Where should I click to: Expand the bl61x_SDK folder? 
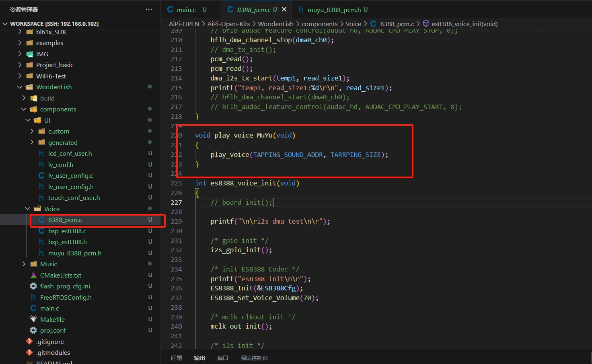point(20,32)
